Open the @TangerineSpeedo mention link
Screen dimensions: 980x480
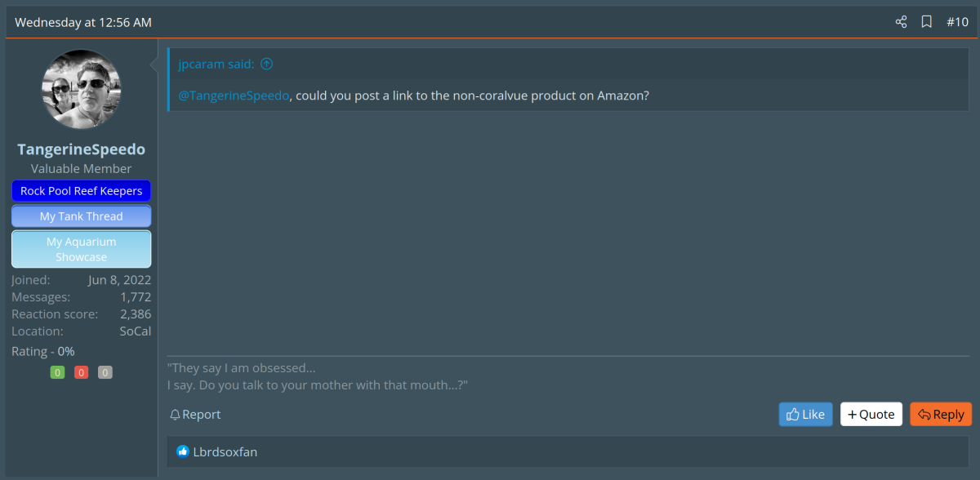click(234, 96)
